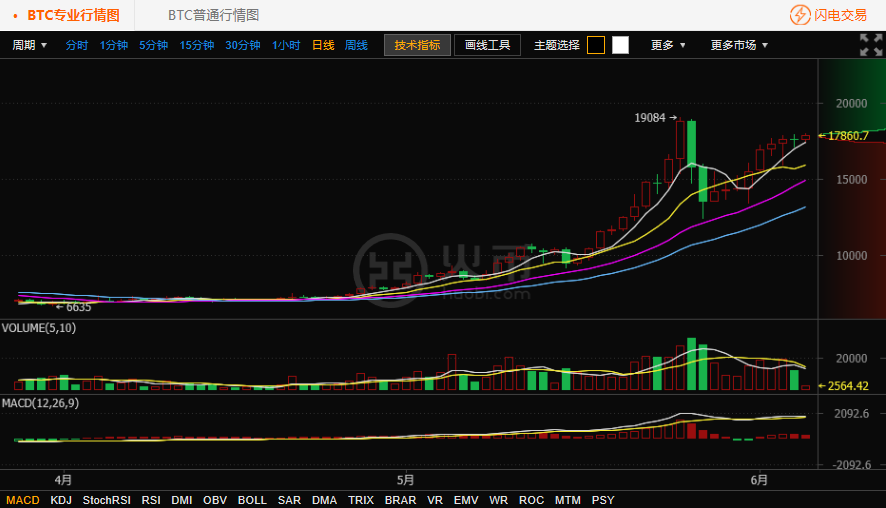Select the KDJ indicator
Image resolution: width=886 pixels, height=508 pixels.
(61, 499)
